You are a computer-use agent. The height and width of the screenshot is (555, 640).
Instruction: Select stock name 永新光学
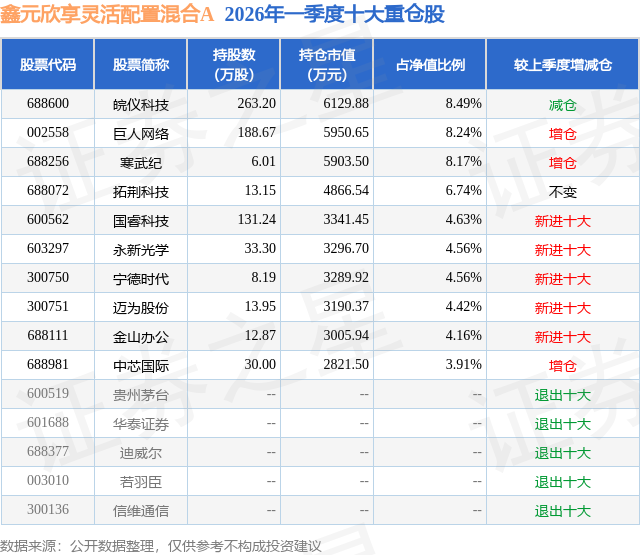141,250
